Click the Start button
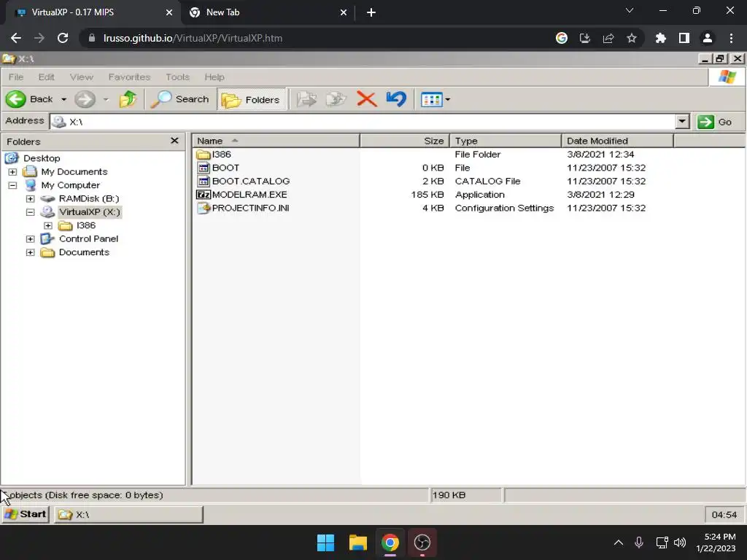The image size is (747, 560). [x=26, y=514]
